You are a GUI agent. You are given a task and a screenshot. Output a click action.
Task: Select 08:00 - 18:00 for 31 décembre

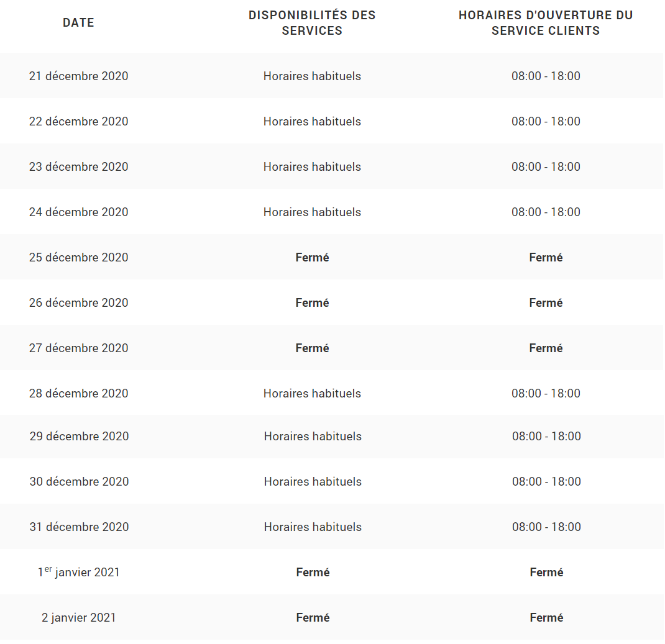(547, 527)
